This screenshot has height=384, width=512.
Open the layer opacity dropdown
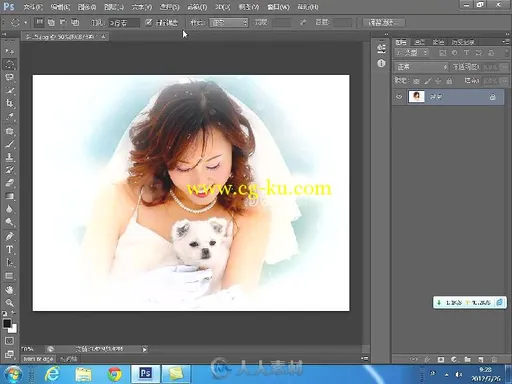click(x=504, y=67)
